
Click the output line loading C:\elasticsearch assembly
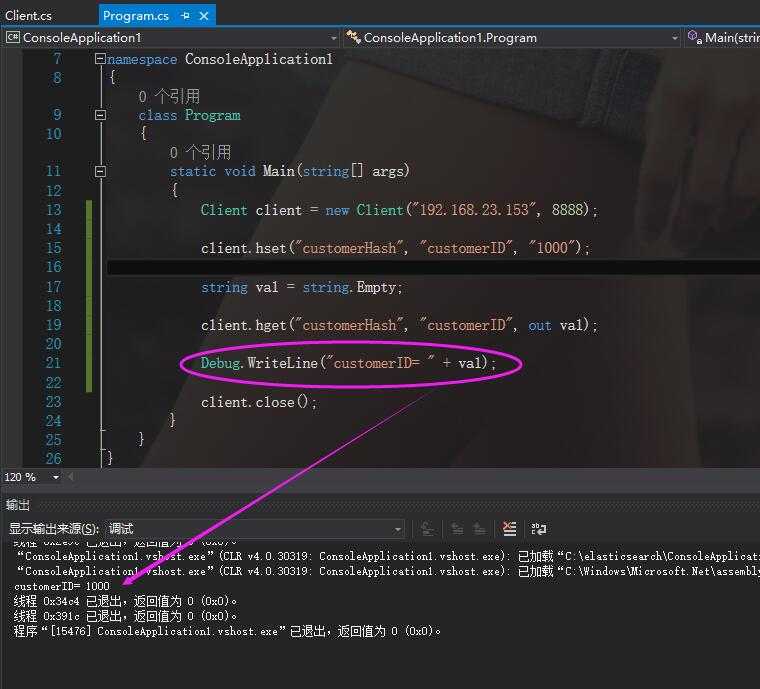pyautogui.click(x=388, y=556)
